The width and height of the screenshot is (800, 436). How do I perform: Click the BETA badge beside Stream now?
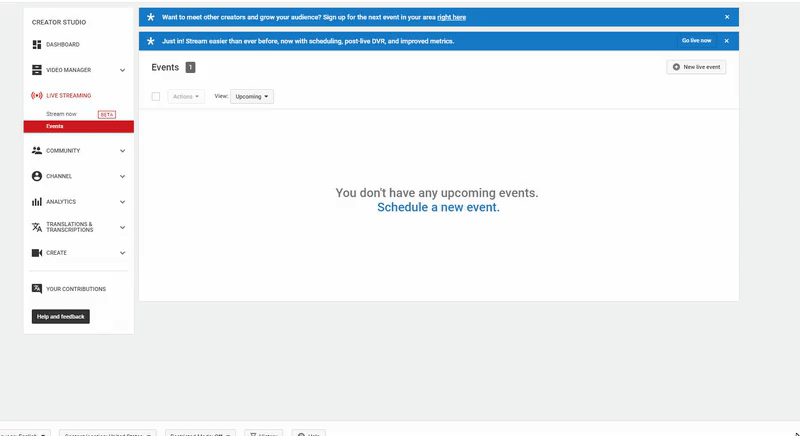point(107,114)
